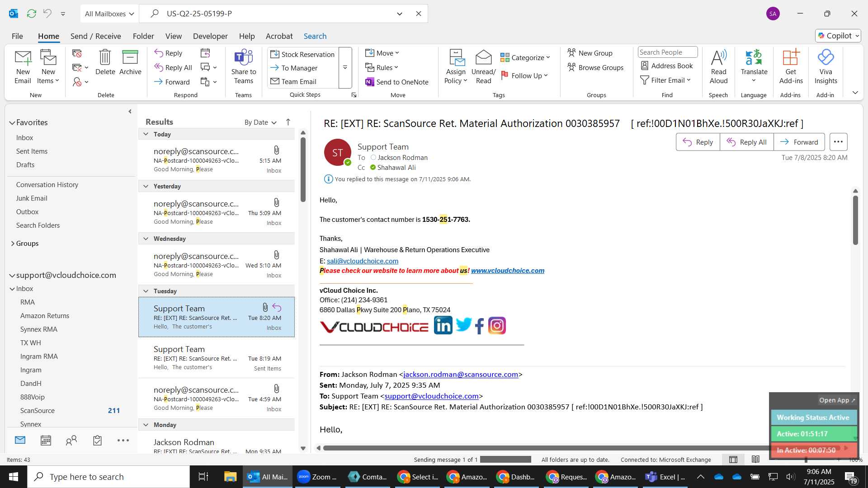Collapse the Tuesday message group
The image size is (868, 488).
point(146,291)
